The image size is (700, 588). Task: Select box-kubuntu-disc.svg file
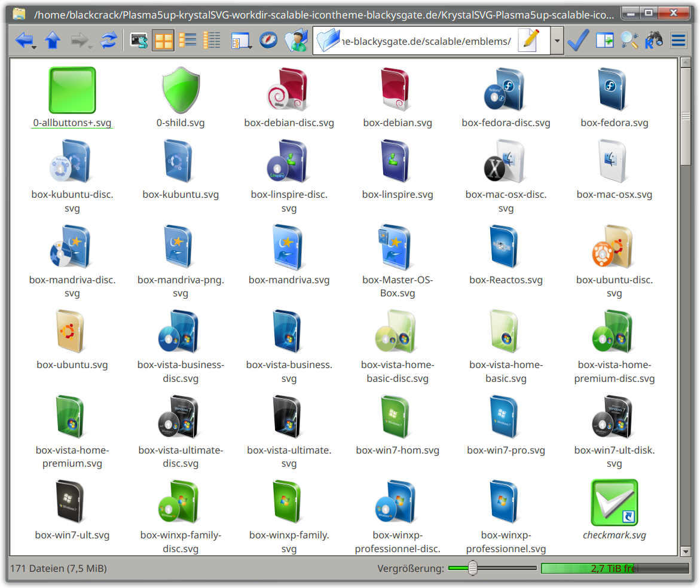[72, 176]
